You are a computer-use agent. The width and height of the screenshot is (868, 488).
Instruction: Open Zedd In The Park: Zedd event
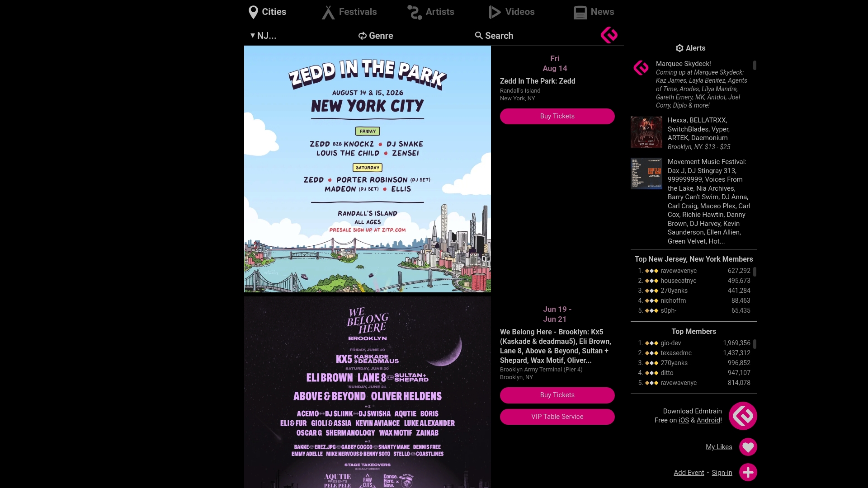[x=538, y=81]
